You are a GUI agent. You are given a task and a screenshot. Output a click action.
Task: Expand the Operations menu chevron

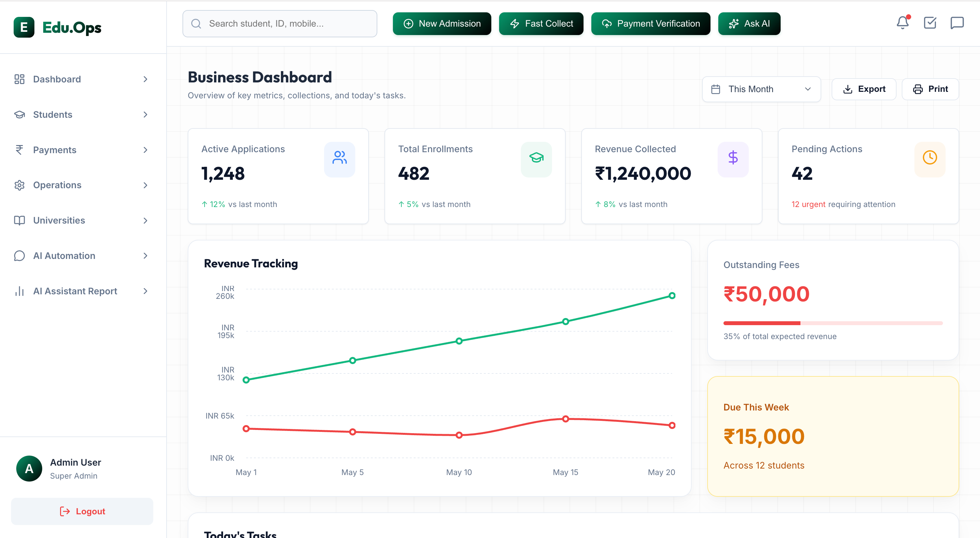click(x=145, y=185)
